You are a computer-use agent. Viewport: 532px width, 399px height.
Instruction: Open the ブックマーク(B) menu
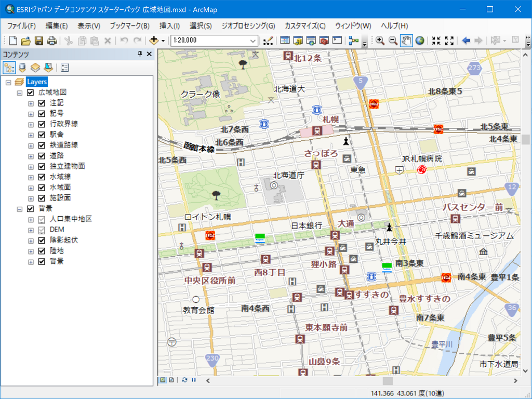tap(129, 26)
